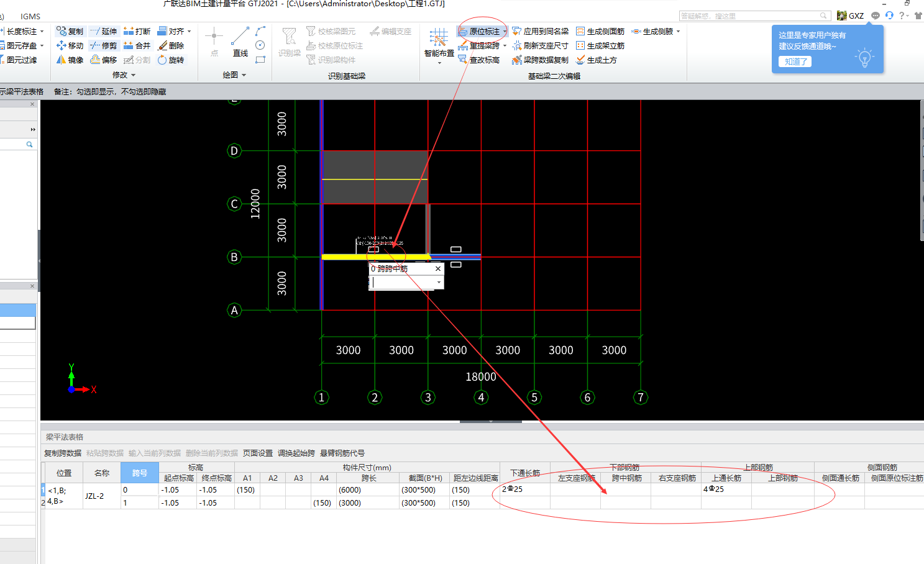Click the left panel search magnifier
Viewport: 924px width, 564px height.
29,144
